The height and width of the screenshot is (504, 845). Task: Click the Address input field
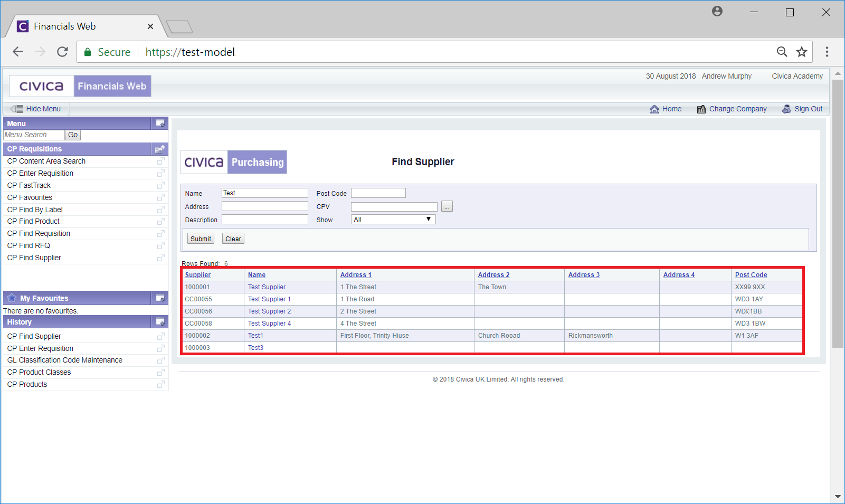pos(264,206)
